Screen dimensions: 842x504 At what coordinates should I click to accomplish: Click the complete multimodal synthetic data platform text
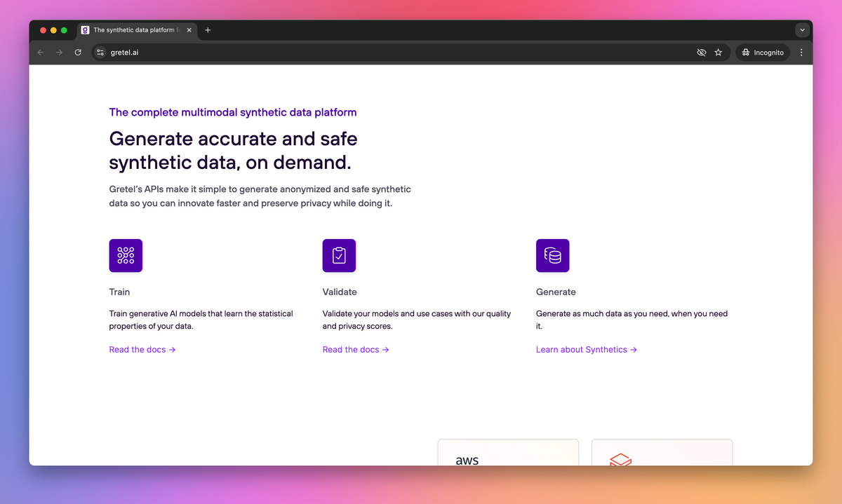(x=233, y=112)
